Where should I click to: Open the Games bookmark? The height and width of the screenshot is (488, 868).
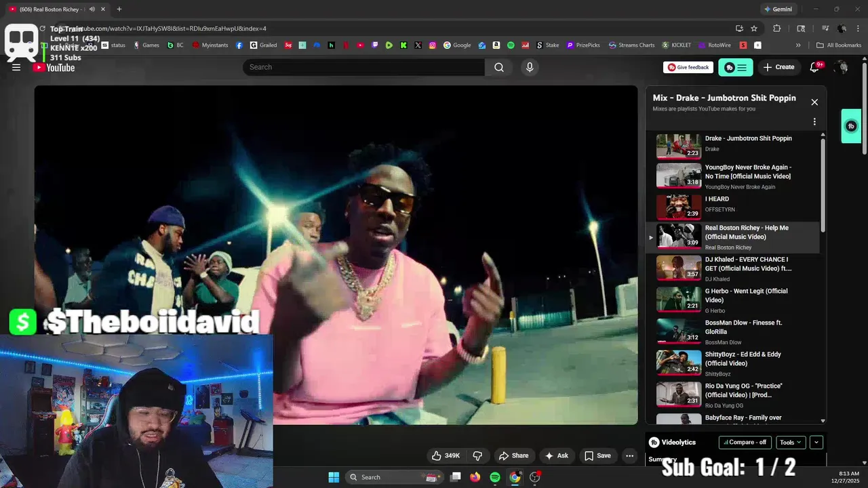tap(146, 45)
